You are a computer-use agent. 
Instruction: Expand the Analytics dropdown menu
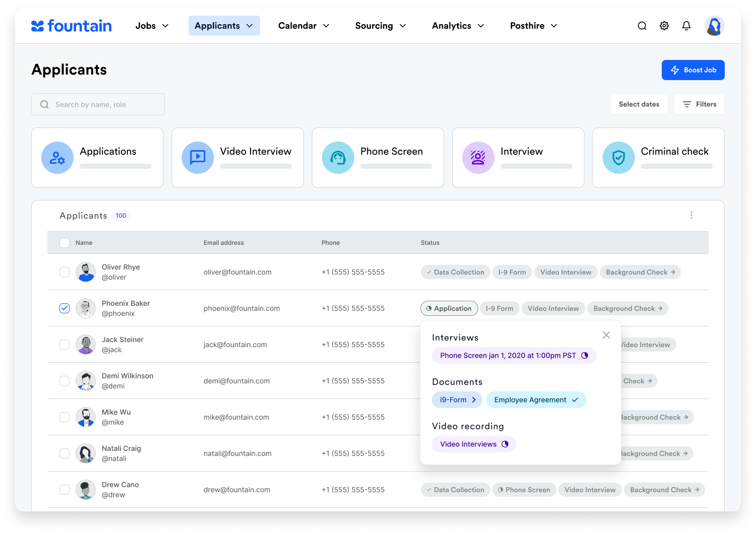coord(458,26)
